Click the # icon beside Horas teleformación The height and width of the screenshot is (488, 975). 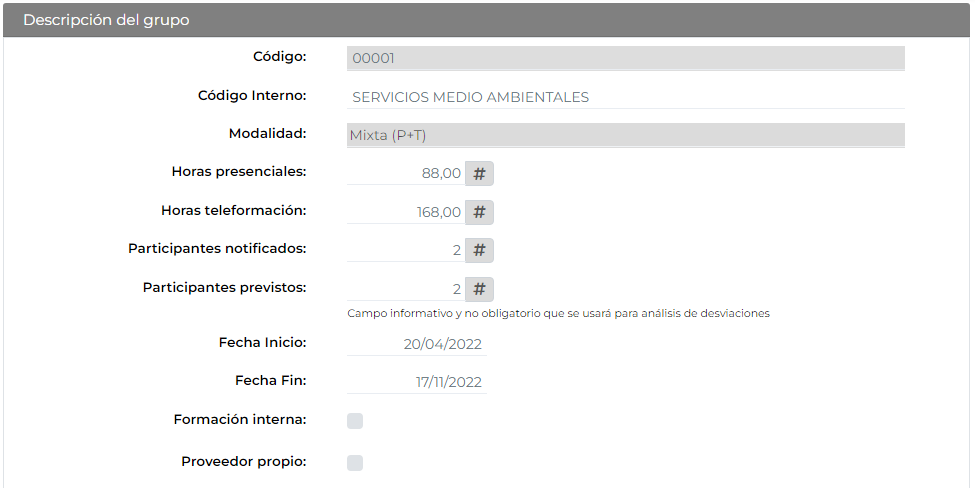coord(479,212)
